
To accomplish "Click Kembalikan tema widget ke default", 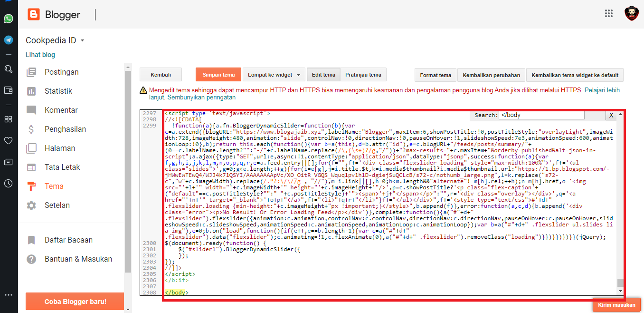I will (575, 75).
